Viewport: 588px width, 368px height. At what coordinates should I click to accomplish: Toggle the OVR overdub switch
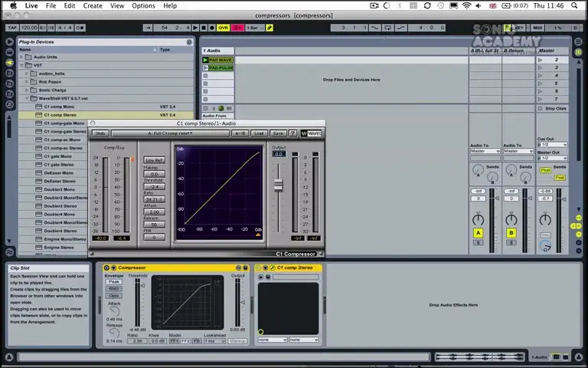[223, 28]
